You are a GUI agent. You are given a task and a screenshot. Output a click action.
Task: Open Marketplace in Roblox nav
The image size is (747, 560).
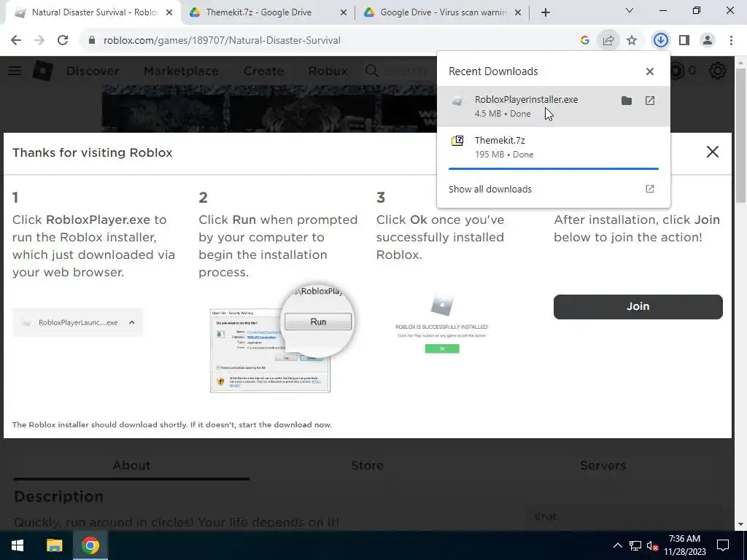(181, 71)
